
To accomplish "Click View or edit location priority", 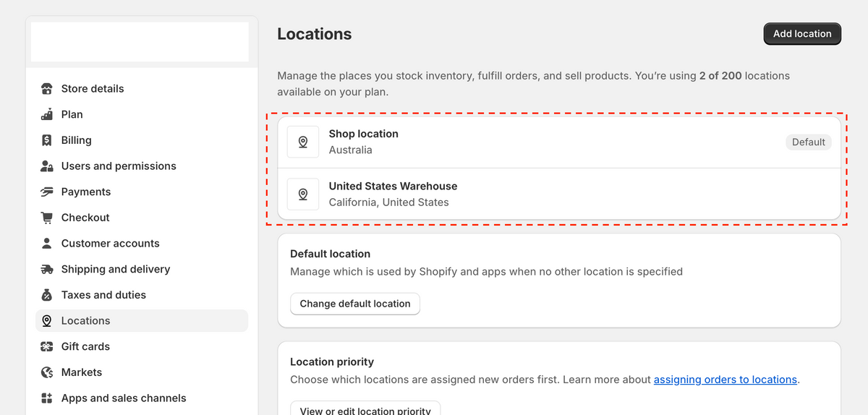I will click(x=365, y=409).
